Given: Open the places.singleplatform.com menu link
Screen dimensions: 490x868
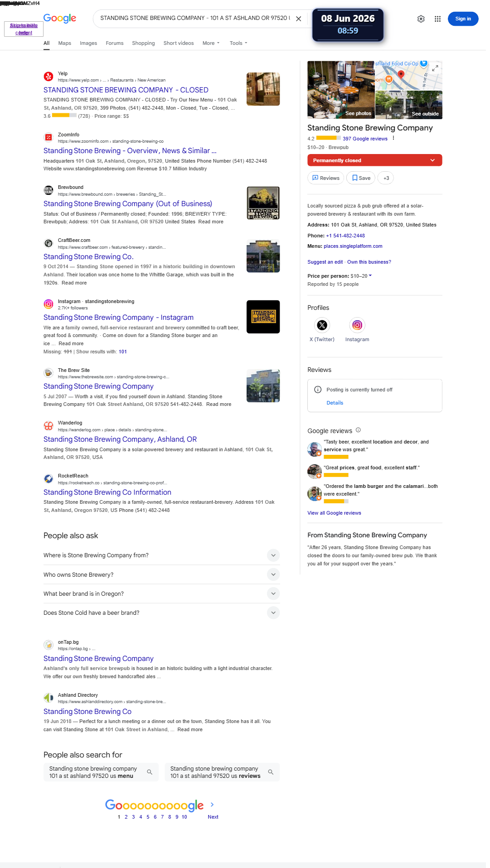Looking at the screenshot, I should click(x=353, y=246).
